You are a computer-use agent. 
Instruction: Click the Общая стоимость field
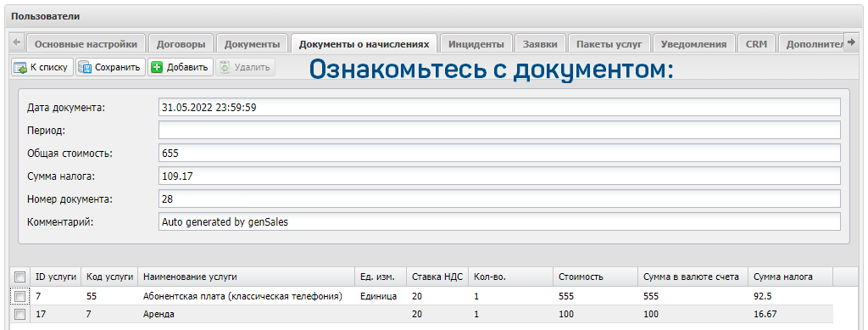tap(499, 153)
